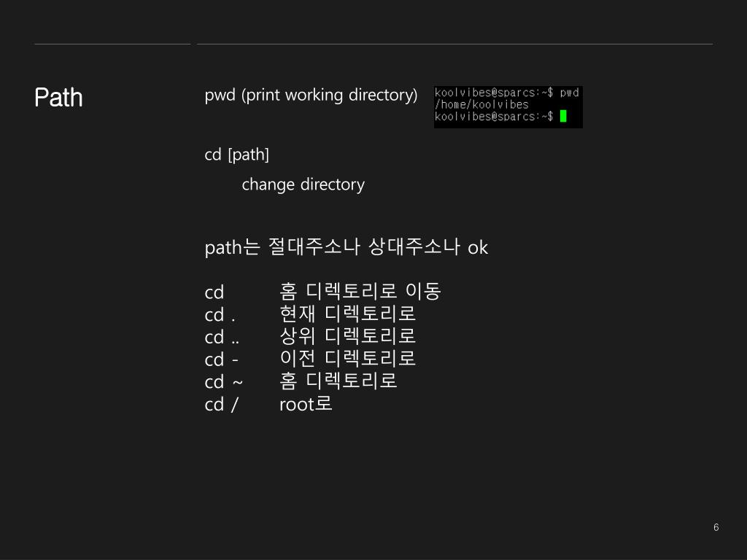The height and width of the screenshot is (560, 747).
Task: Click the terminal screenshot showing pwd output
Action: coord(508,106)
